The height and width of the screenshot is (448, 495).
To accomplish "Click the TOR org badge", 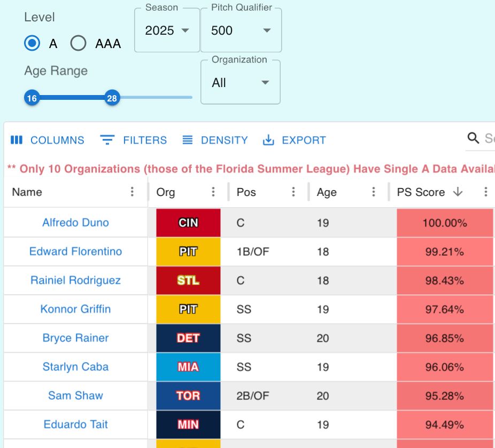I will pos(188,395).
